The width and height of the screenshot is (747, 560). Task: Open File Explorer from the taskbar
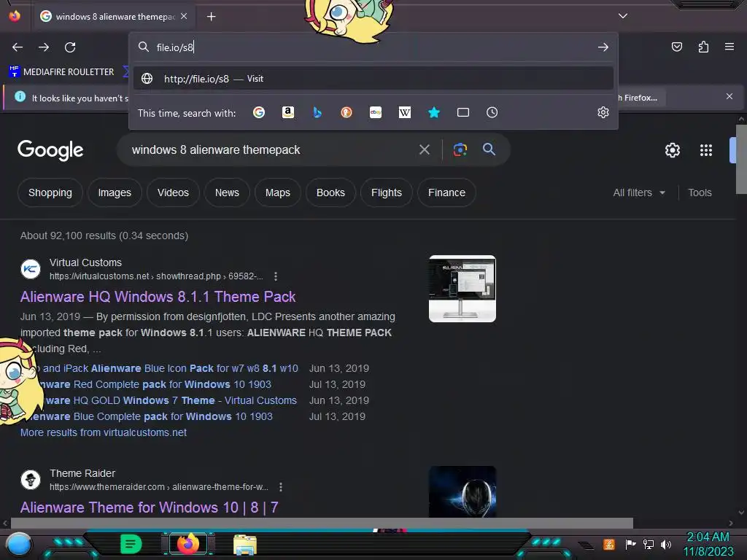coord(245,545)
